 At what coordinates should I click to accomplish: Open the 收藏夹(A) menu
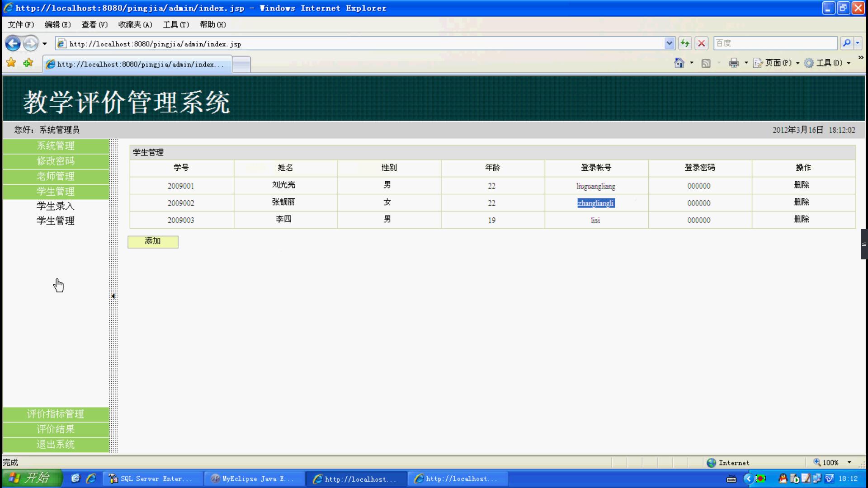coord(135,24)
